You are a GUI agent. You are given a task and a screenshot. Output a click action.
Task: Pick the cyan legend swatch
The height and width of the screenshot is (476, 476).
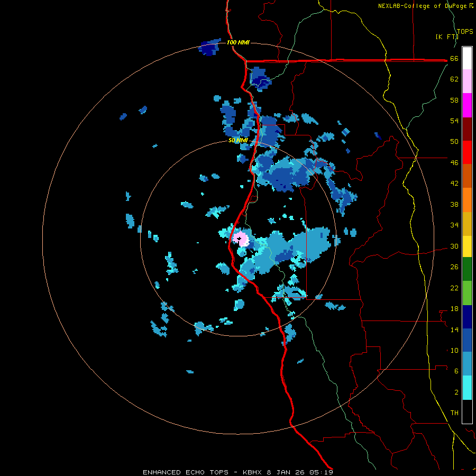(467, 388)
